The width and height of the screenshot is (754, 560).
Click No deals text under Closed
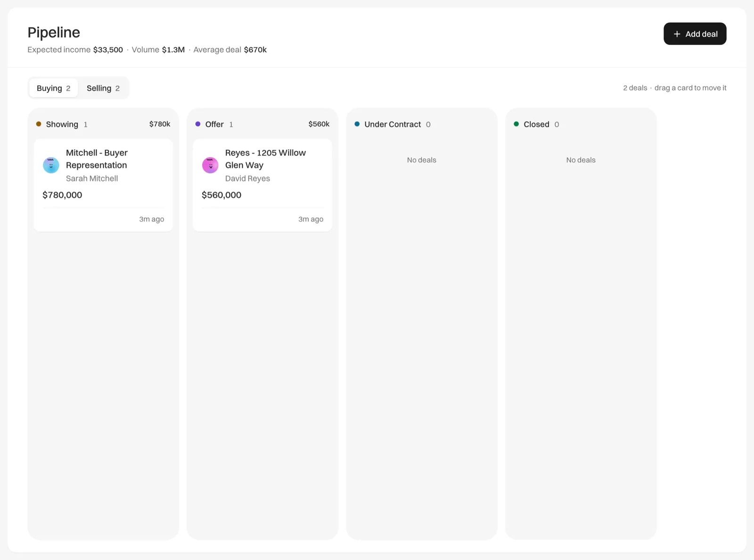click(581, 160)
